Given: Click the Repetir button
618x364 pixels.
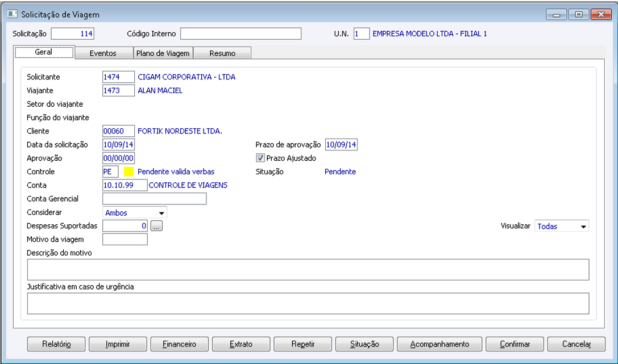Looking at the screenshot, I should (x=302, y=344).
